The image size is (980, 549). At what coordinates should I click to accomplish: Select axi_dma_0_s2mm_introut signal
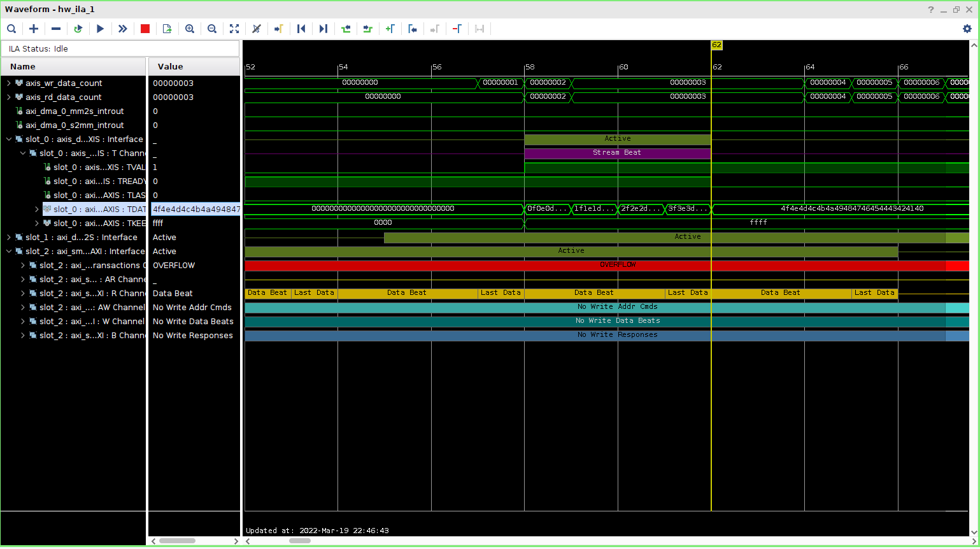coord(75,125)
